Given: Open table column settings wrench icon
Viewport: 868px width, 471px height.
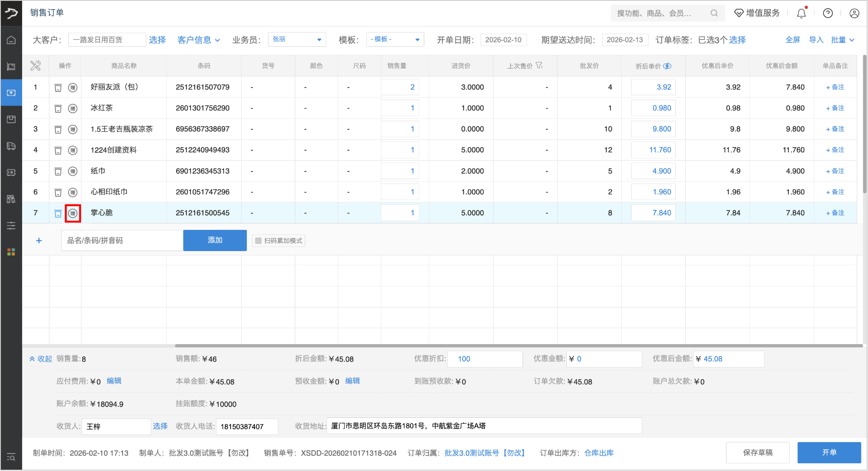Looking at the screenshot, I should tap(35, 66).
